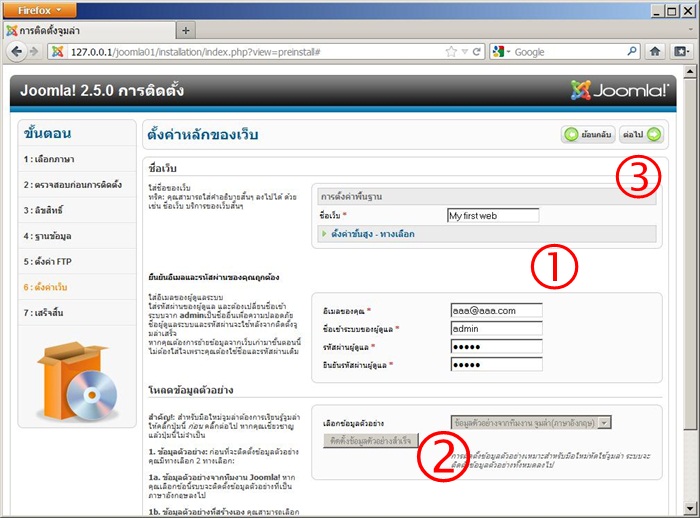
Task: Click the โหลดข้อมูลตัวอย่าง section heading
Action: tap(191, 390)
